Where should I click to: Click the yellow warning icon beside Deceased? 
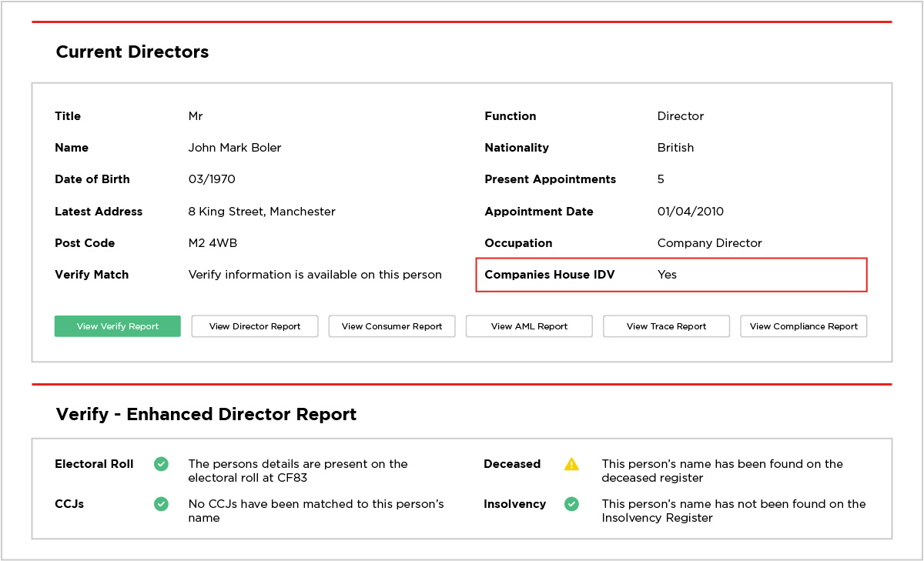coord(571,463)
